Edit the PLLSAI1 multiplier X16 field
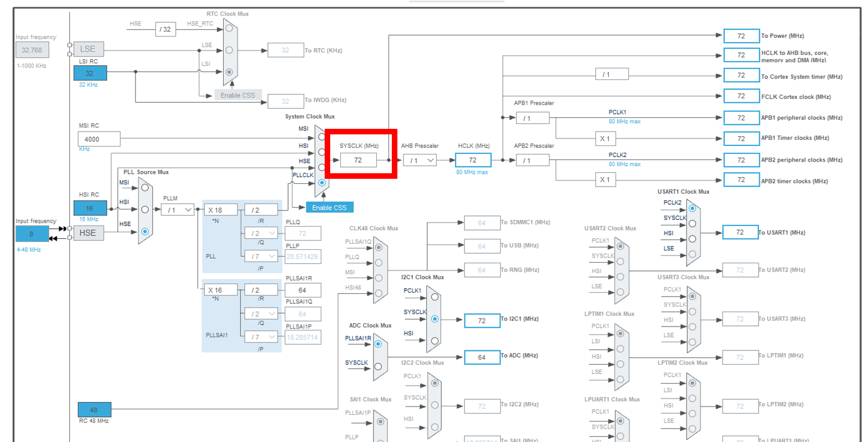 pos(221,289)
